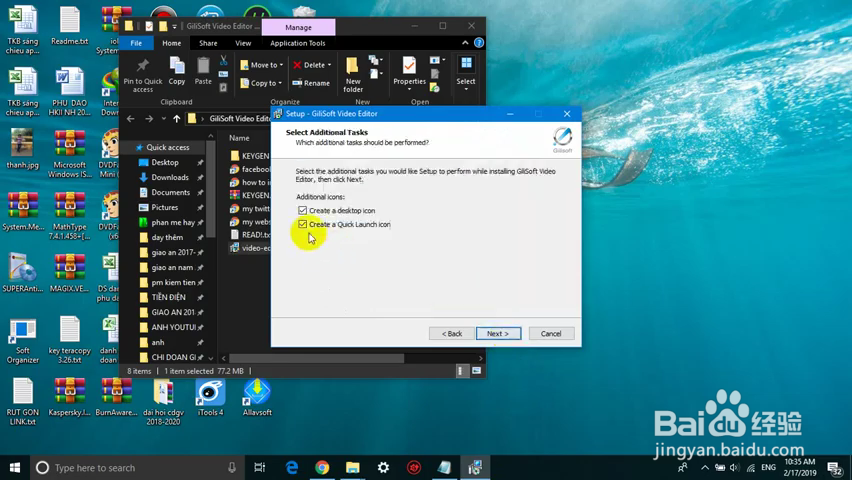Viewport: 852px width, 480px height.
Task: Go up one folder level
Action: coord(177,119)
